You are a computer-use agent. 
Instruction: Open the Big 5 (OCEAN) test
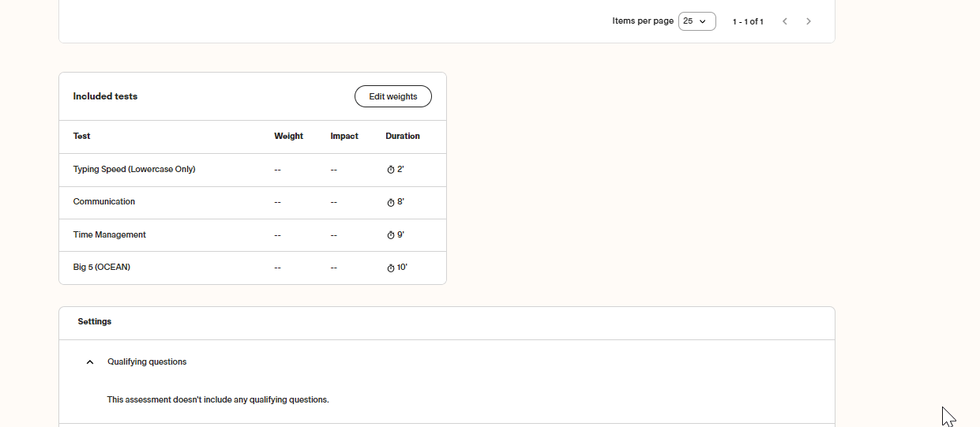pyautogui.click(x=102, y=268)
